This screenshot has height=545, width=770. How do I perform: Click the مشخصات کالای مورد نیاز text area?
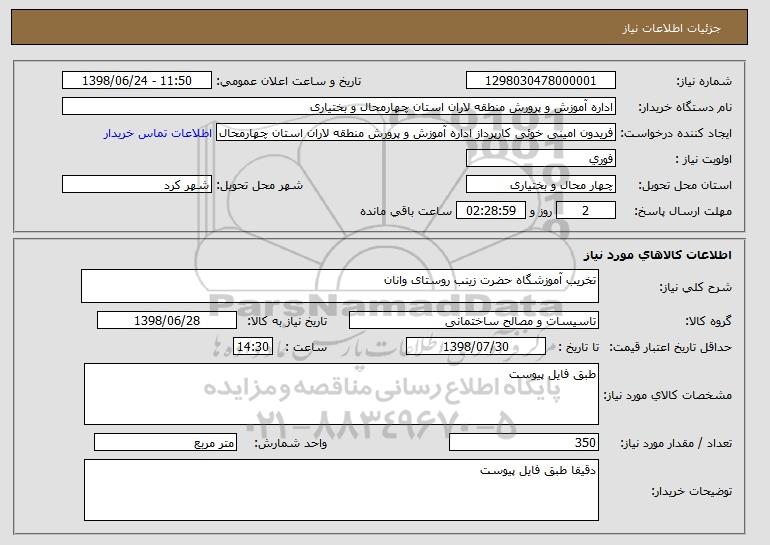(x=341, y=394)
